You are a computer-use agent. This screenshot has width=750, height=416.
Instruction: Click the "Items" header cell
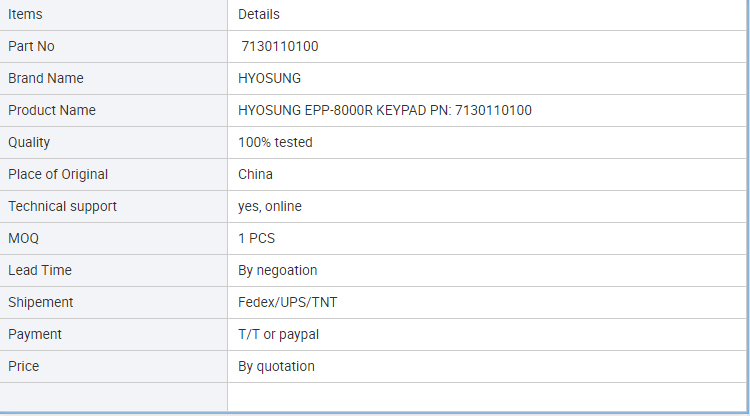25,14
